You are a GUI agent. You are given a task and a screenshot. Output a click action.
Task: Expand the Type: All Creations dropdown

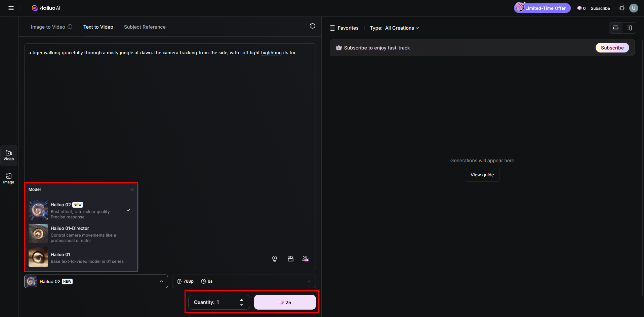[395, 28]
